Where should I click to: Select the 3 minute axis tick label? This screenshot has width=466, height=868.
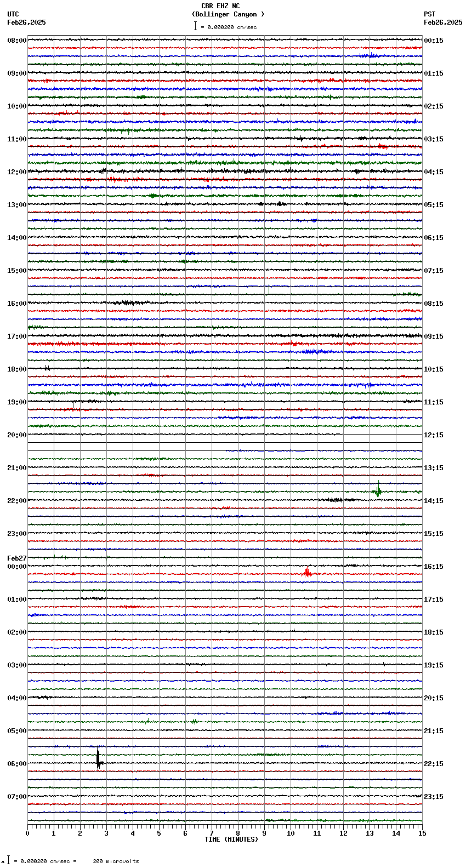click(x=106, y=833)
